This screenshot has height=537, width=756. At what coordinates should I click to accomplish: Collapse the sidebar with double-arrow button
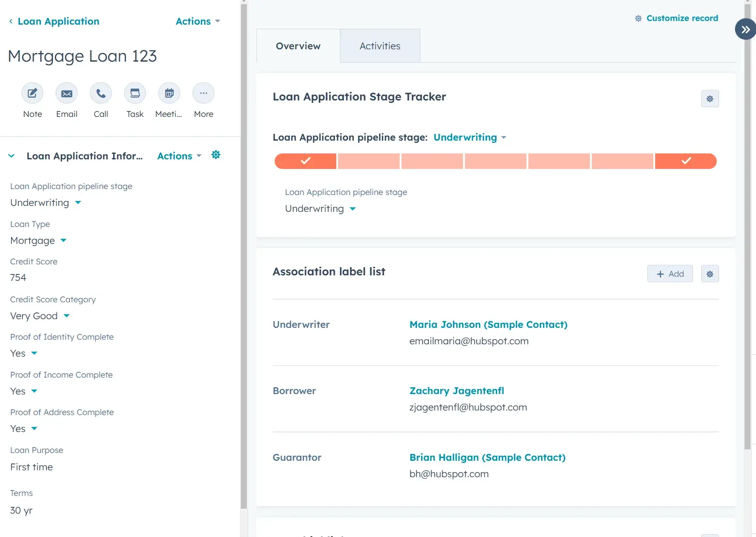pyautogui.click(x=745, y=30)
